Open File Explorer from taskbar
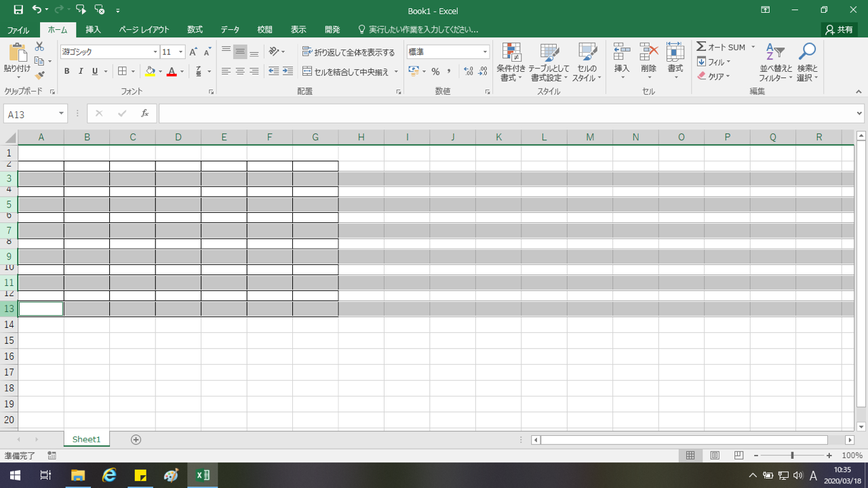This screenshot has width=868, height=488. click(x=77, y=475)
